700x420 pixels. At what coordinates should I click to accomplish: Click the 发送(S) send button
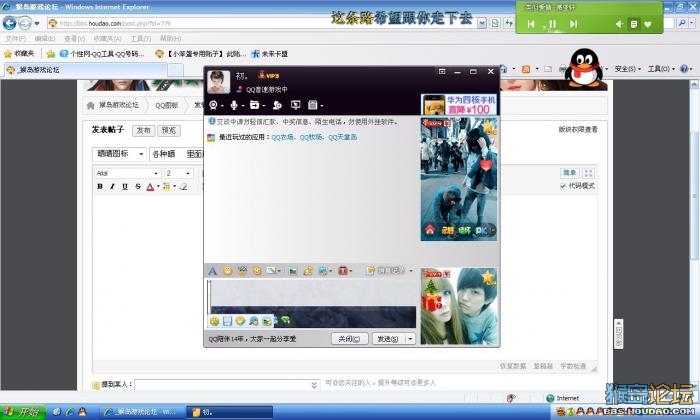(x=388, y=339)
